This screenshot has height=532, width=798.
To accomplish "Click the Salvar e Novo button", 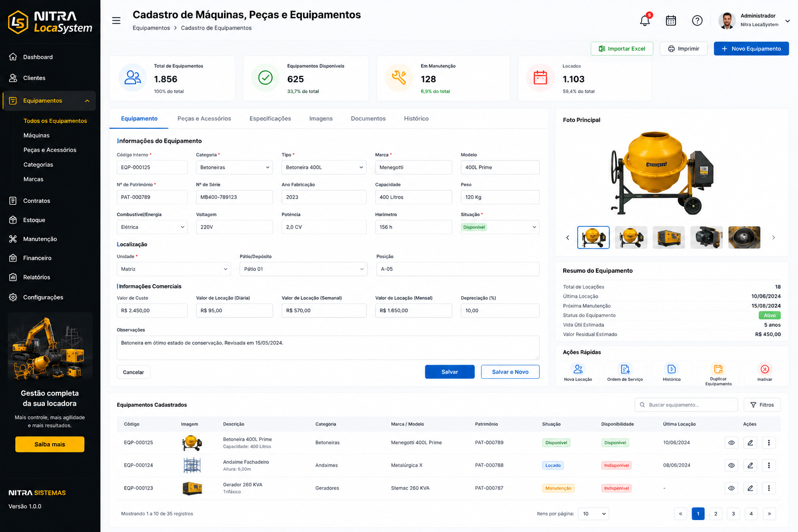I will [x=510, y=372].
